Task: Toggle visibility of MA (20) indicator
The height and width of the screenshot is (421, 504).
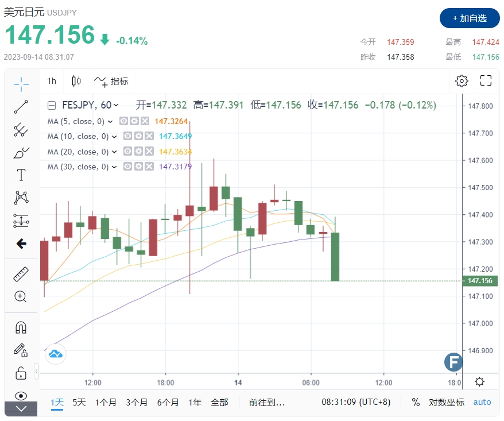Action: click(x=128, y=152)
